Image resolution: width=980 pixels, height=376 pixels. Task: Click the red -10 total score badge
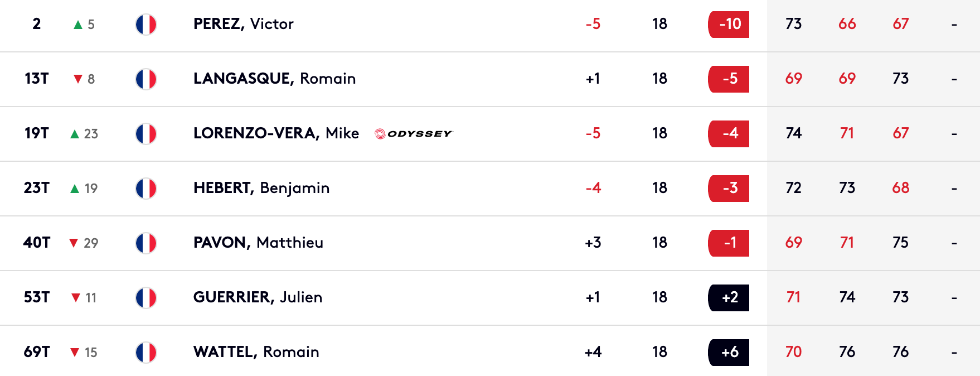729,25
